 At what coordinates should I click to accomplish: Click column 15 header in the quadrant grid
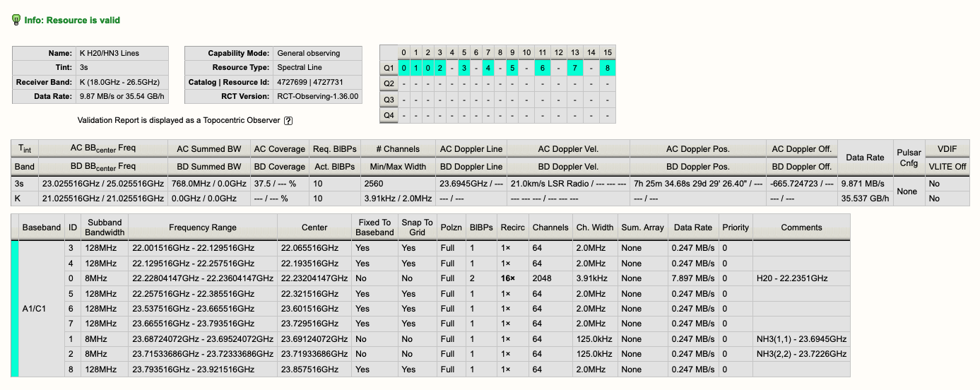607,52
